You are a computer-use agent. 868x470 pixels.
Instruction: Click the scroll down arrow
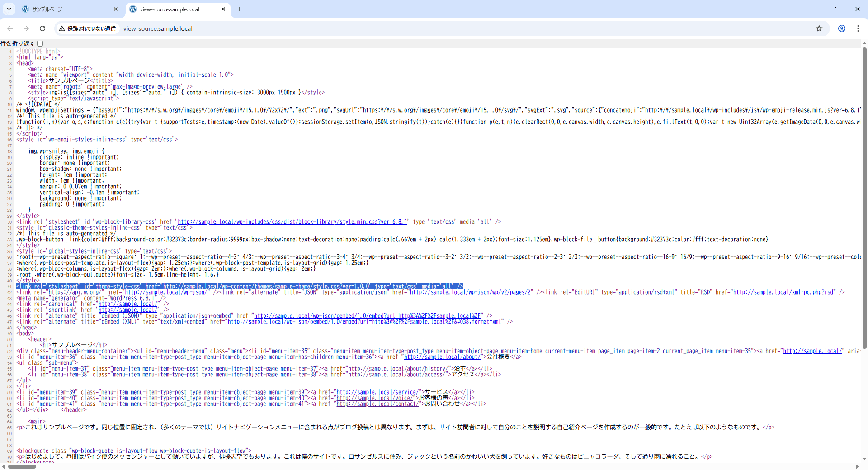(x=864, y=459)
